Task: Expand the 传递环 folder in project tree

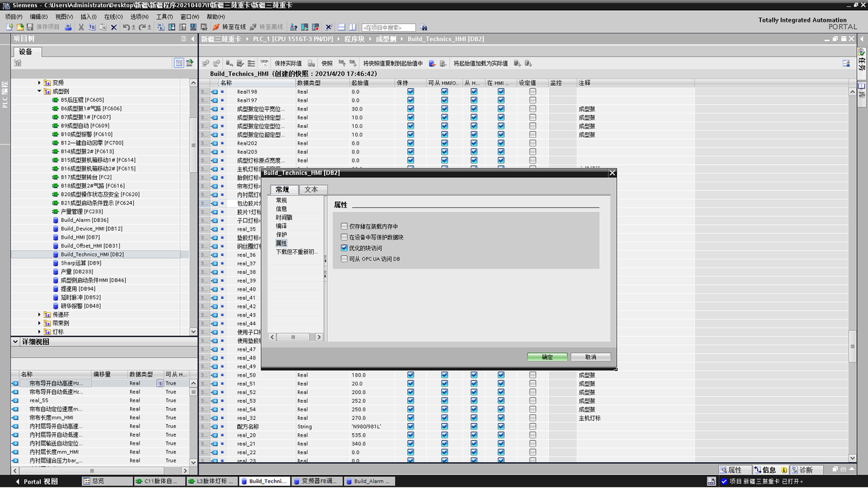Action: point(40,314)
